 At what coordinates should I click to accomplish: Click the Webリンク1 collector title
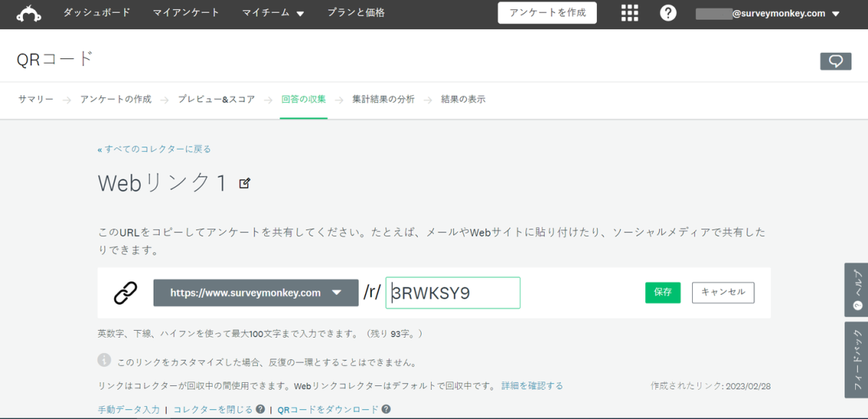pos(164,183)
